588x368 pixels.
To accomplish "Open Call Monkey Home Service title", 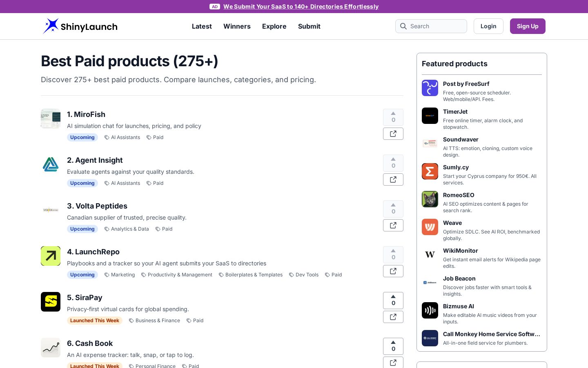I will point(492,334).
